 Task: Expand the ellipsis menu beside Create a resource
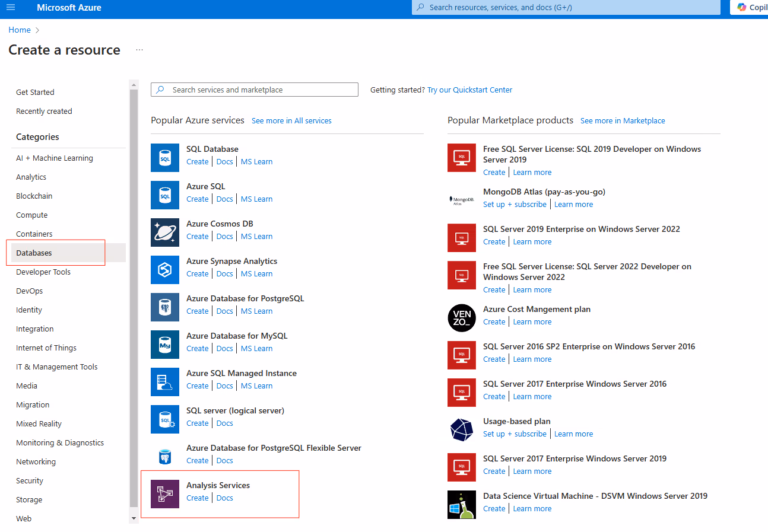[x=139, y=50]
